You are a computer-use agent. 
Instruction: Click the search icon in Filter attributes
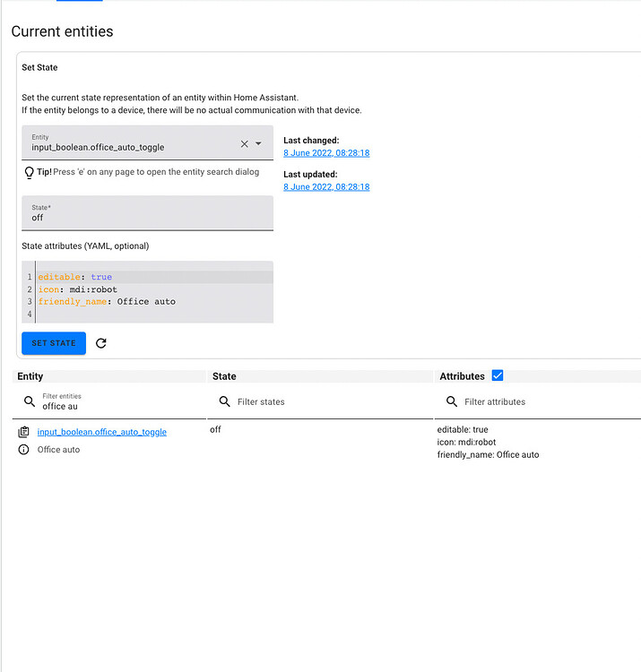point(452,402)
